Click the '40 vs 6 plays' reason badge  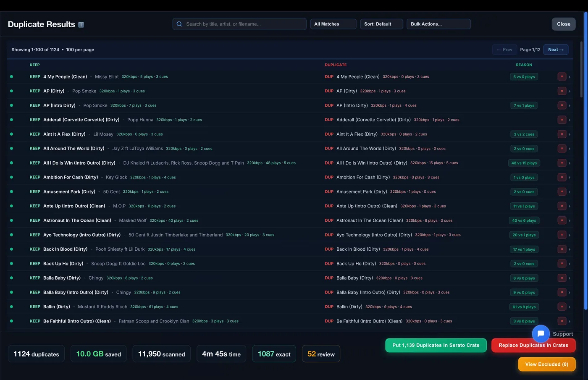pyautogui.click(x=524, y=220)
